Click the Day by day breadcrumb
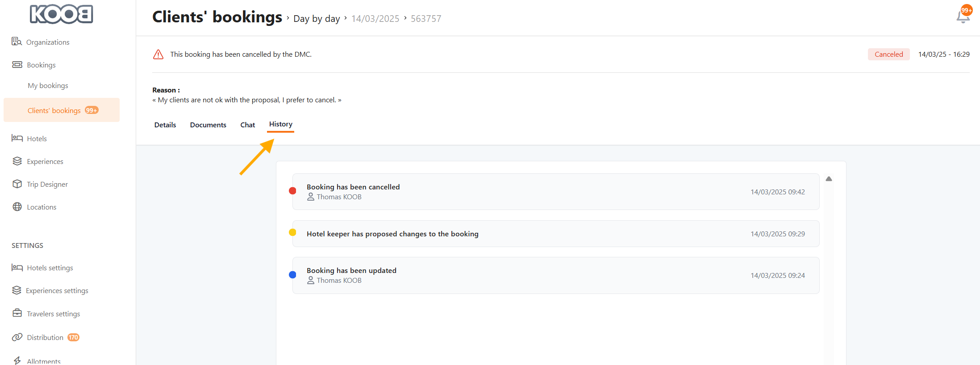 (x=317, y=19)
